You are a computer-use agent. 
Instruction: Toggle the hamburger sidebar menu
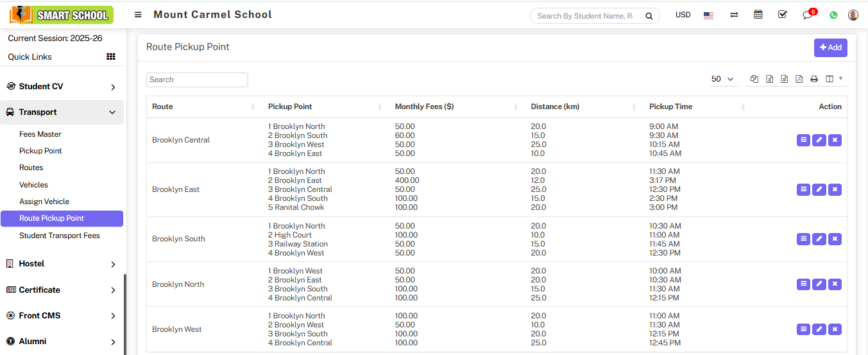[x=138, y=15]
